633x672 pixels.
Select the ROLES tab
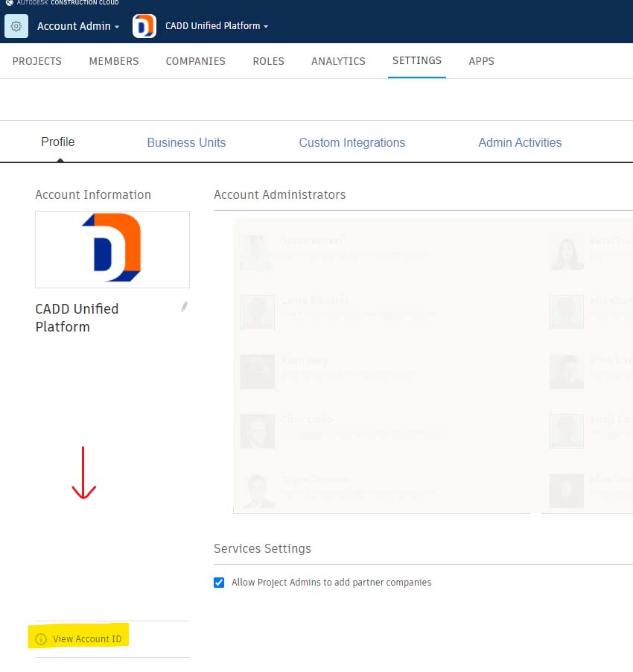point(269,61)
